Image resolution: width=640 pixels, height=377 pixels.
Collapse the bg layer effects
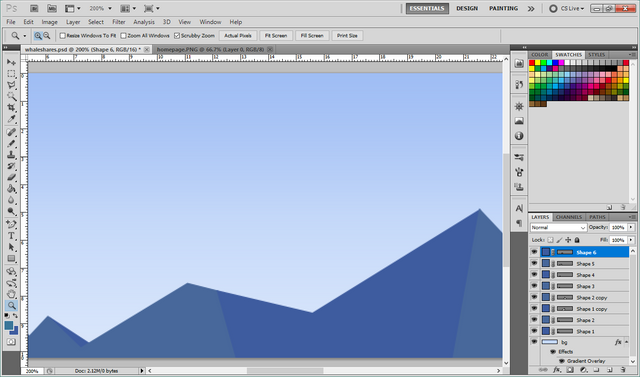point(627,342)
